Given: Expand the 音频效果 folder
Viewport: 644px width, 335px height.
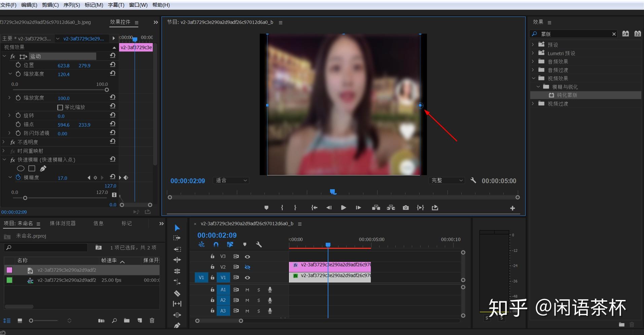Looking at the screenshot, I should pyautogui.click(x=533, y=62).
